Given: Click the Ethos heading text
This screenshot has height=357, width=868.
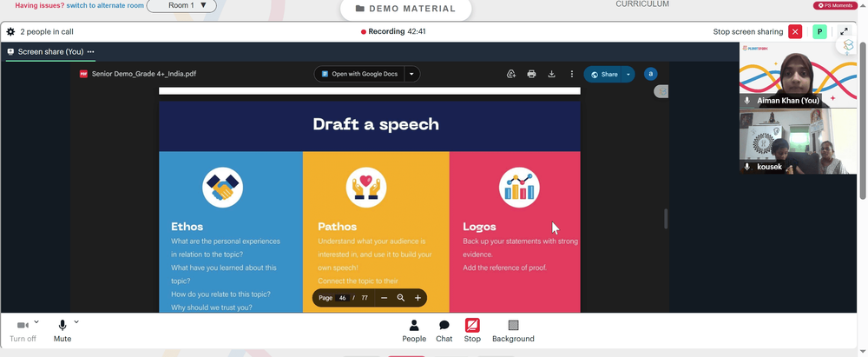Looking at the screenshot, I should click(187, 227).
